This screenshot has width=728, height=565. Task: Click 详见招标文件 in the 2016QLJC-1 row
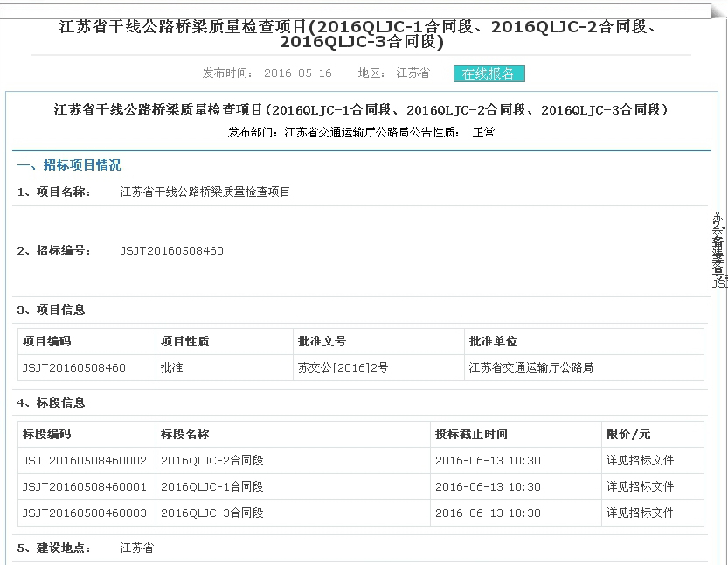click(640, 487)
